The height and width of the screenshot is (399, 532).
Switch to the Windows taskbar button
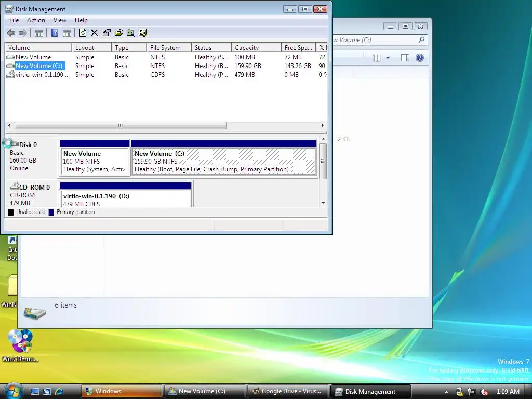click(x=122, y=391)
